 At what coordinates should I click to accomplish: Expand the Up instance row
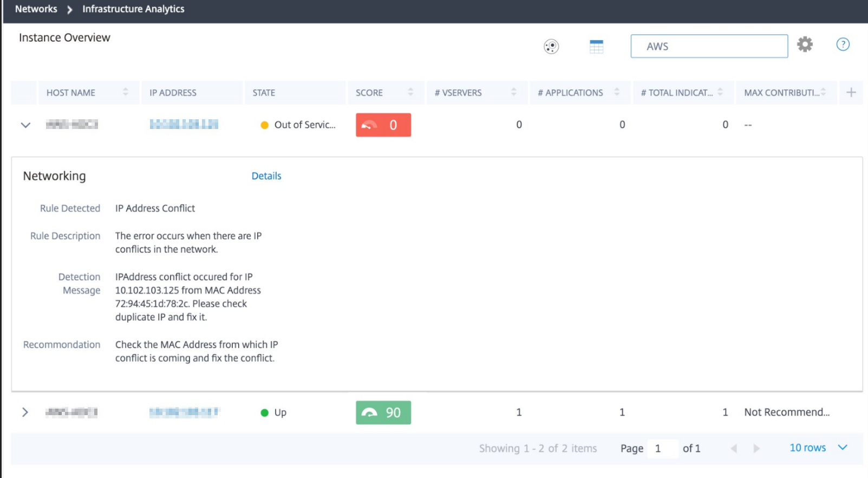click(x=25, y=412)
